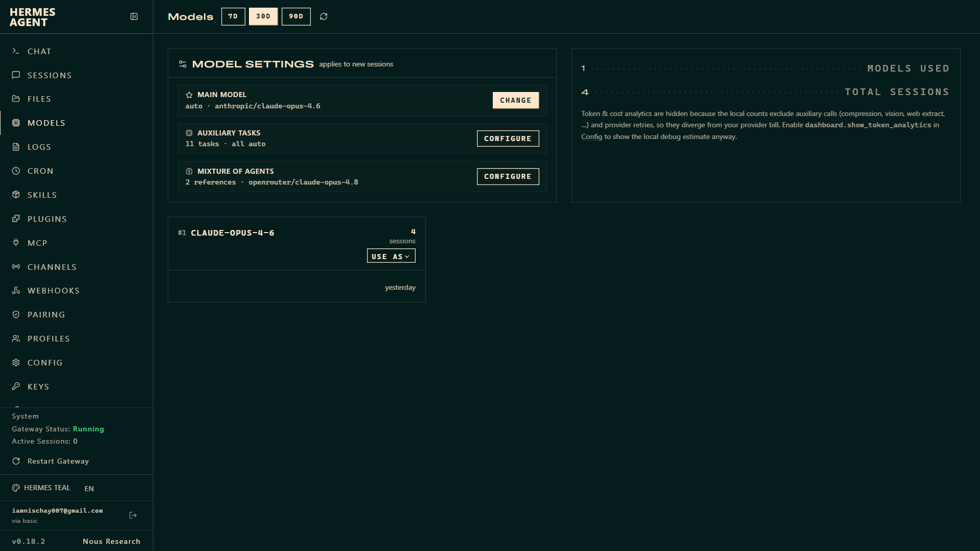Click the Hermes Agent logo
Screen dimensions: 980x551
point(32,17)
